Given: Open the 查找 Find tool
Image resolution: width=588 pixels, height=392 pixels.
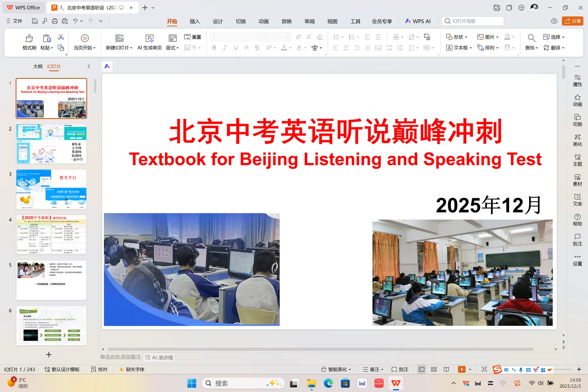Looking at the screenshot, I should tap(531, 42).
